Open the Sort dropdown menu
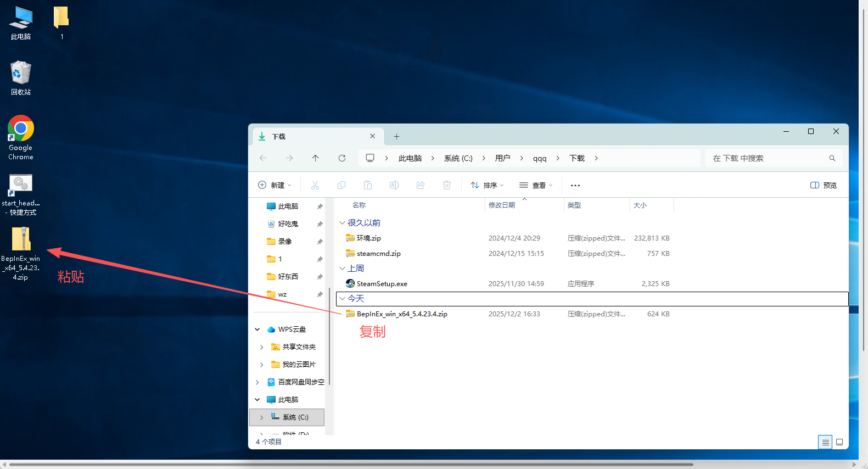 (x=487, y=186)
